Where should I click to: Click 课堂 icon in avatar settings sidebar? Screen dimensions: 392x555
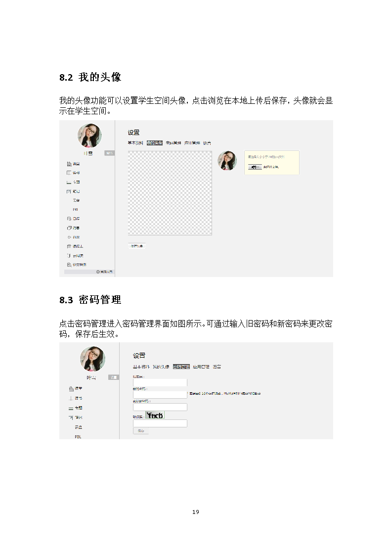click(x=69, y=164)
